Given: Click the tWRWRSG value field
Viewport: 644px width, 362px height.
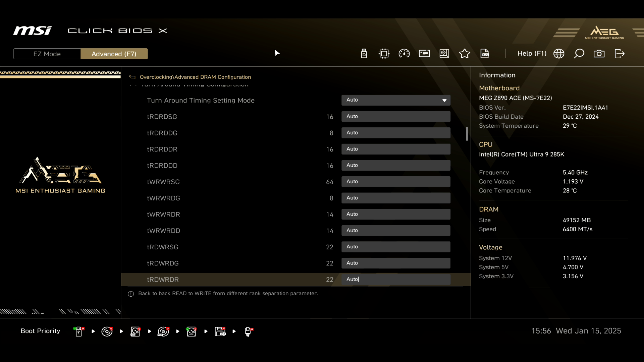Looking at the screenshot, I should click(396, 182).
